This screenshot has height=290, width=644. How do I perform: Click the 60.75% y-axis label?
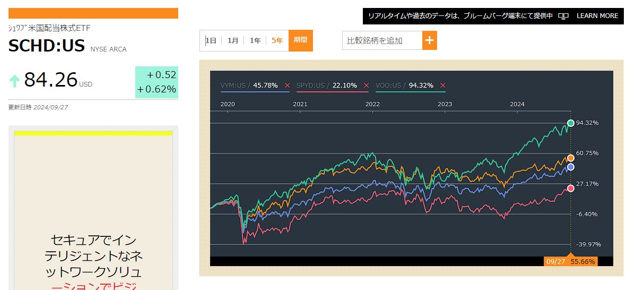[x=587, y=153]
